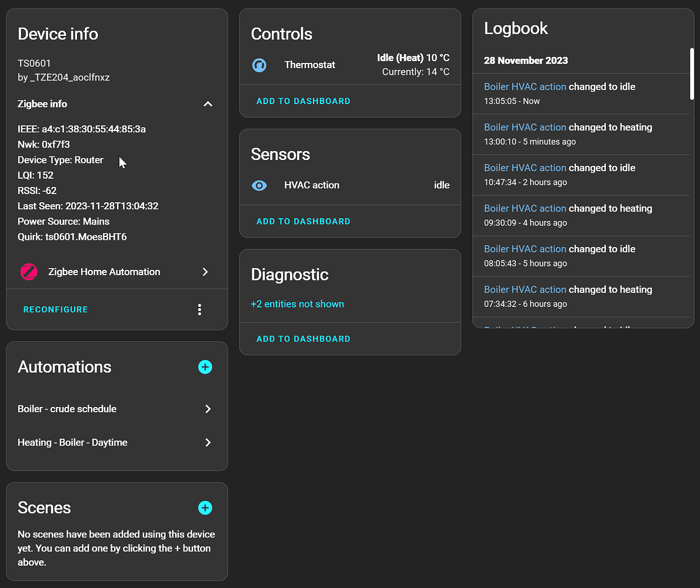The height and width of the screenshot is (588, 700).
Task: Click the thermostat icon in Controls
Action: tap(259, 65)
